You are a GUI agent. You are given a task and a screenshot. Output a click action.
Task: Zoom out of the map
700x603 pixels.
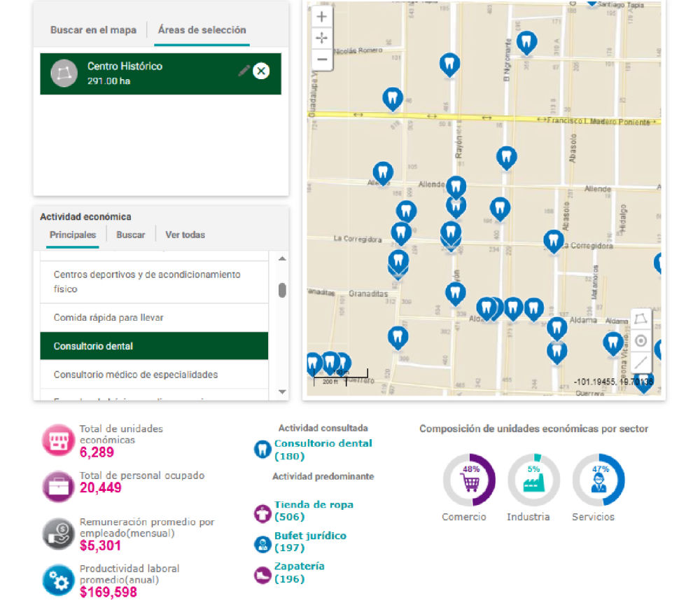click(322, 60)
